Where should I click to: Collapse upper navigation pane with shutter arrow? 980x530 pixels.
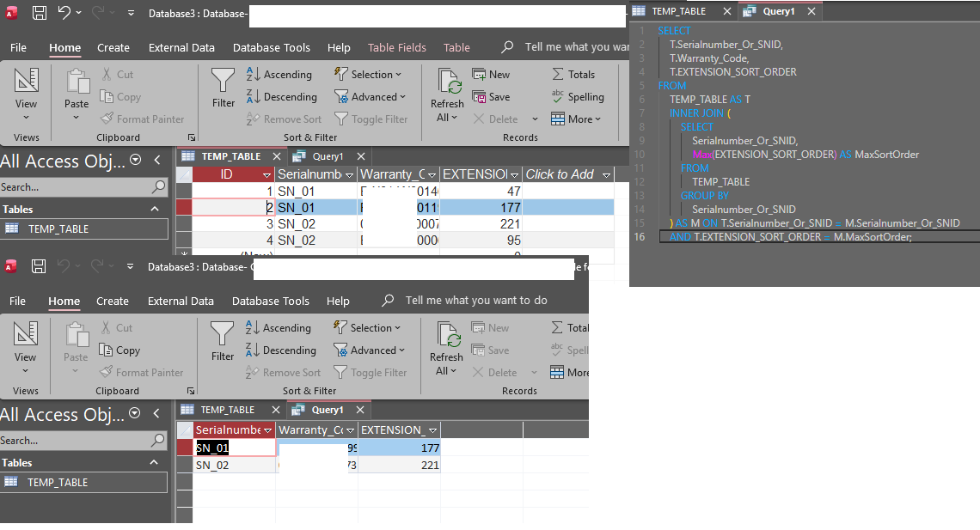tap(157, 160)
